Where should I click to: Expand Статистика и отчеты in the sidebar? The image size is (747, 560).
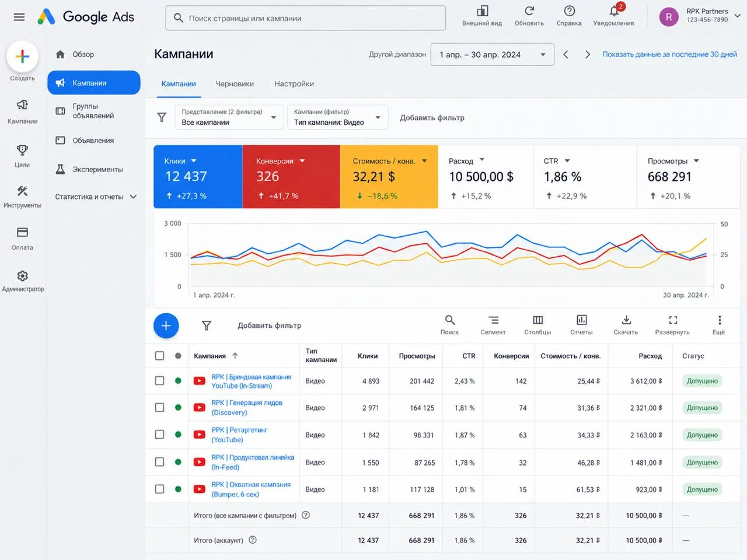coord(96,197)
